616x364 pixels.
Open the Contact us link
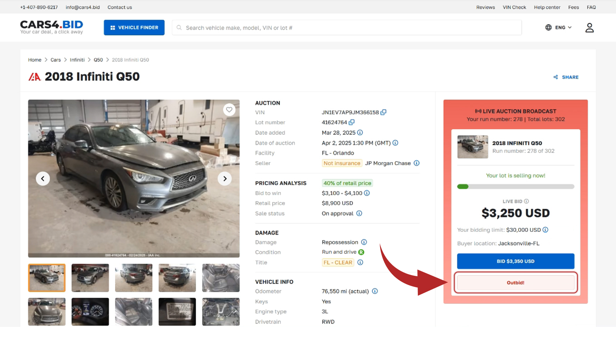click(120, 7)
